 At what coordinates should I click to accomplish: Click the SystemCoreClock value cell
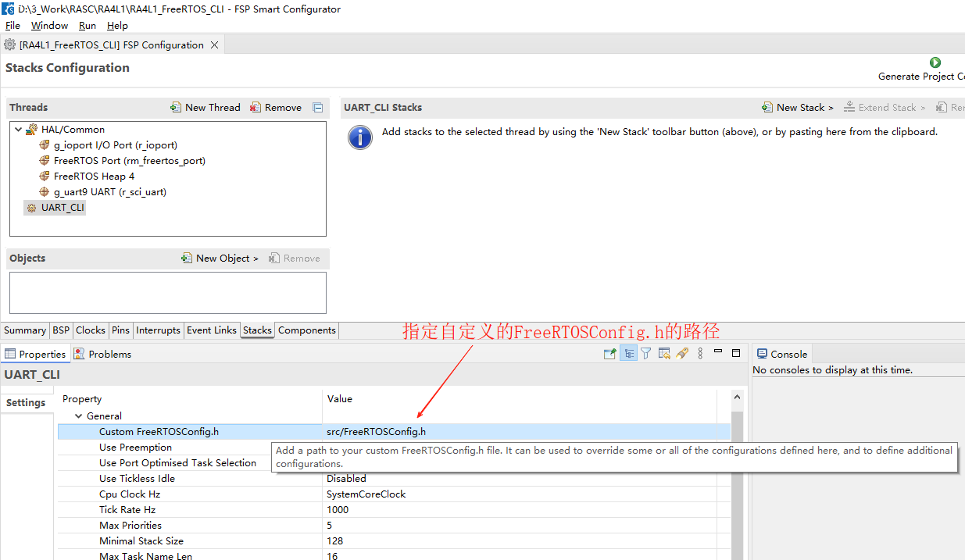click(520, 494)
